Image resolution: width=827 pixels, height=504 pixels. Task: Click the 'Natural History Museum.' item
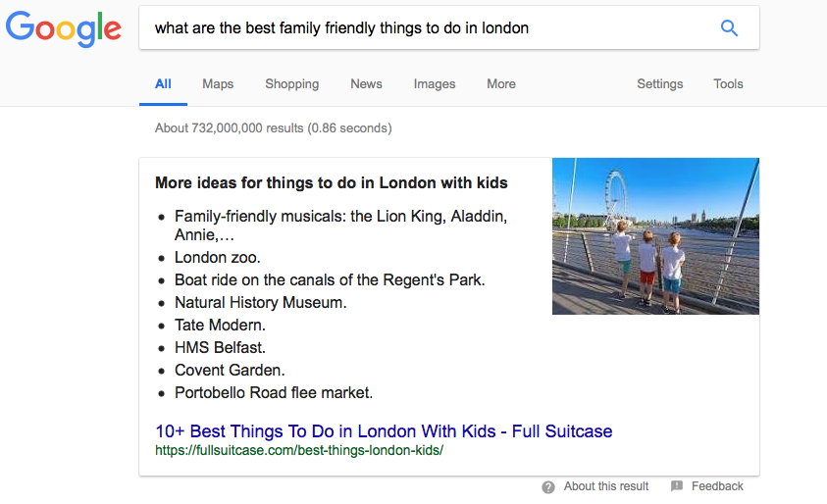pyautogui.click(x=261, y=303)
